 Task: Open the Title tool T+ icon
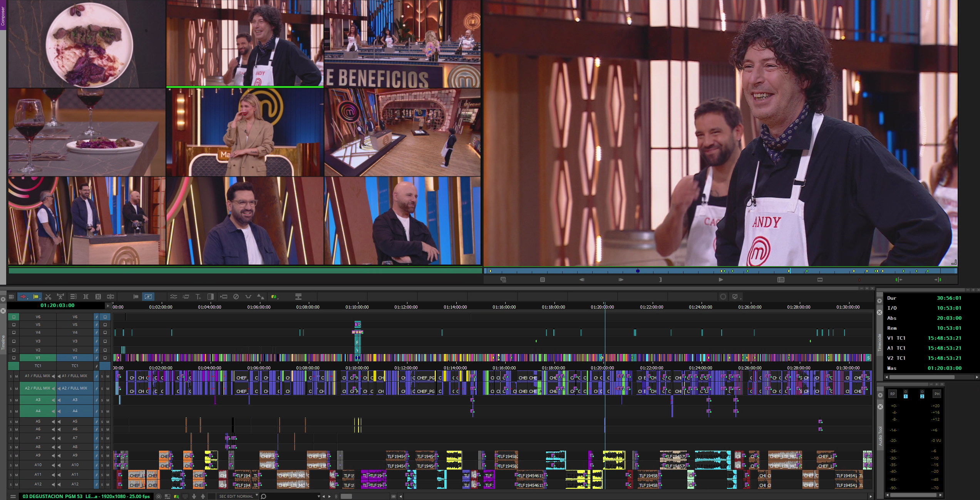pos(198,297)
